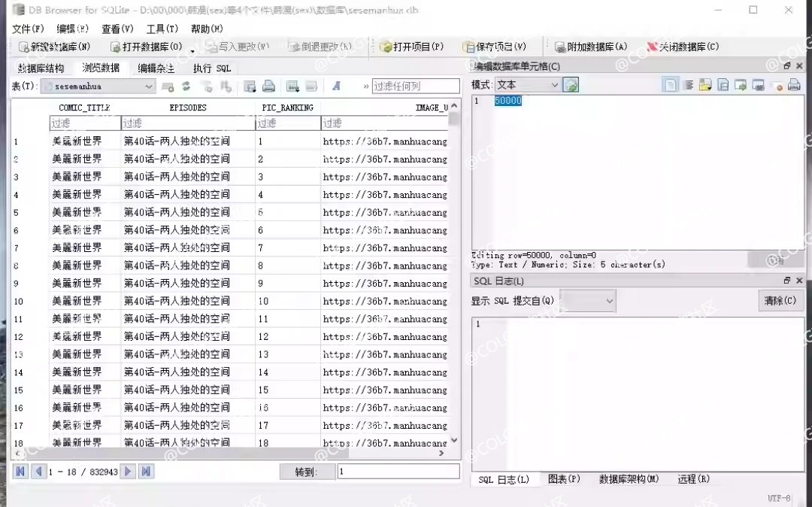Click the print icon in cell editor panel
The width and height of the screenshot is (812, 507).
click(x=793, y=85)
